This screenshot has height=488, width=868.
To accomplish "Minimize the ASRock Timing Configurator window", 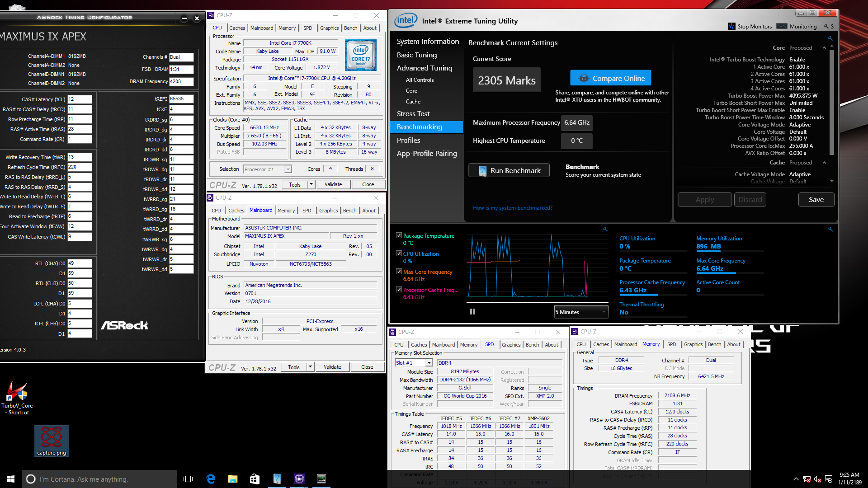I will click(x=184, y=19).
